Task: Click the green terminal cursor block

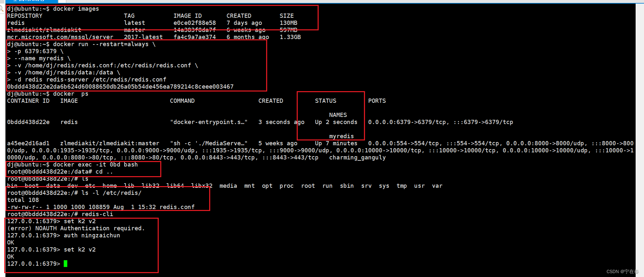Action: tap(66, 264)
